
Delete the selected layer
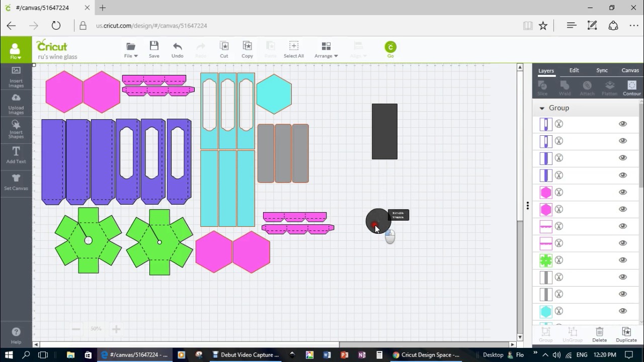(599, 334)
